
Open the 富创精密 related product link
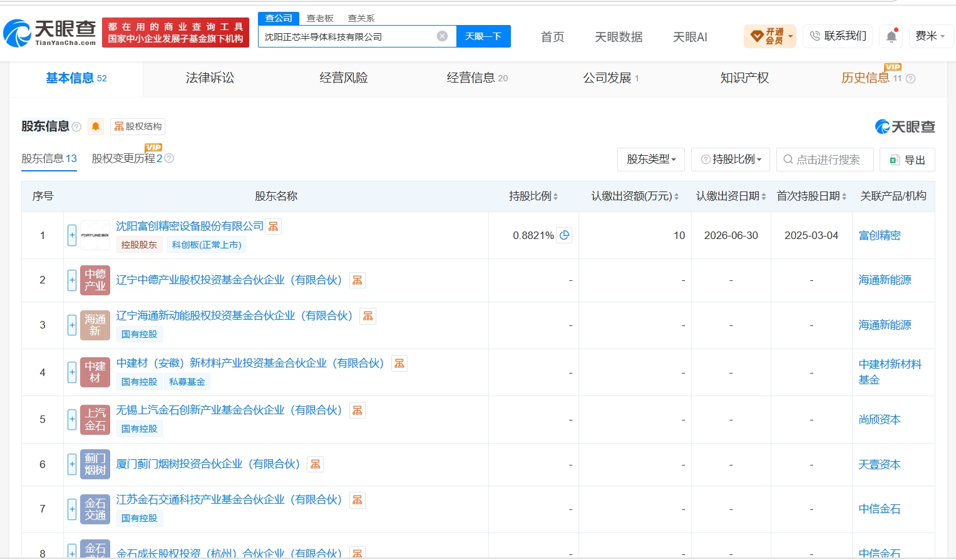tap(880, 235)
